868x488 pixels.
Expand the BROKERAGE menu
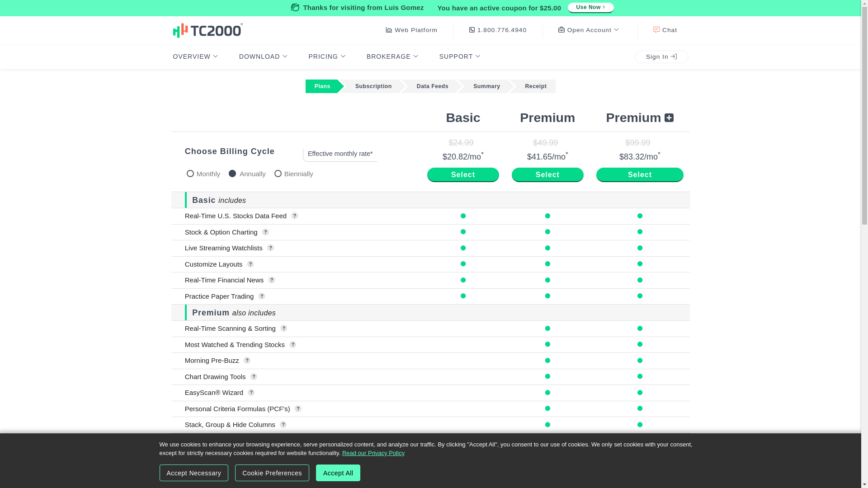[392, 56]
